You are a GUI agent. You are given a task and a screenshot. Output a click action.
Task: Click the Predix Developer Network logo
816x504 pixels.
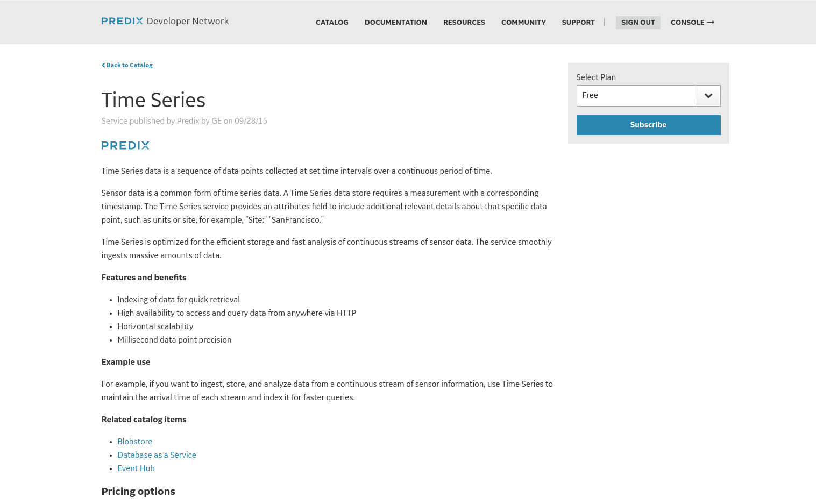165,22
